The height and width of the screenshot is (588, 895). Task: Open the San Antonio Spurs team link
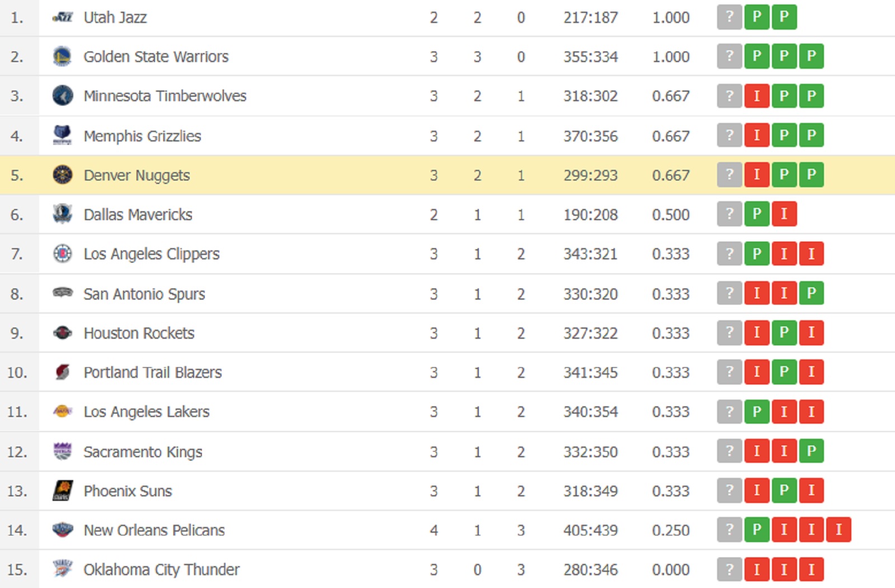point(144,294)
